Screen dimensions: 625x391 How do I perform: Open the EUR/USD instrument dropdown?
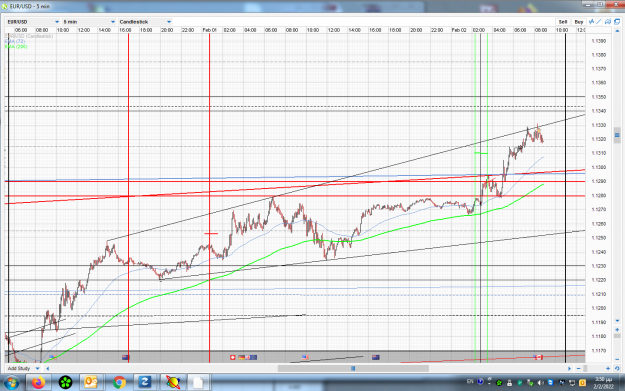(x=33, y=22)
